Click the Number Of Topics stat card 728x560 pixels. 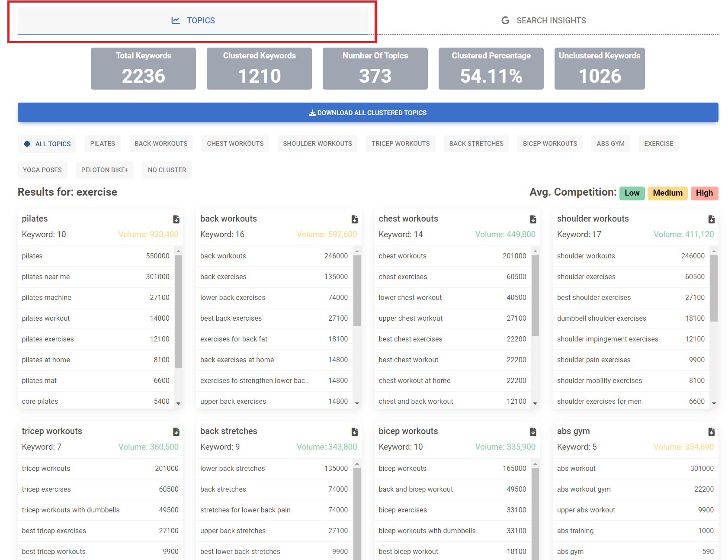point(375,68)
